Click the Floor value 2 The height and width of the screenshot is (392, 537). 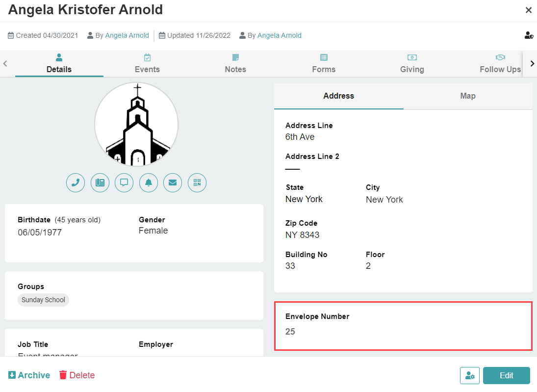[x=368, y=266]
